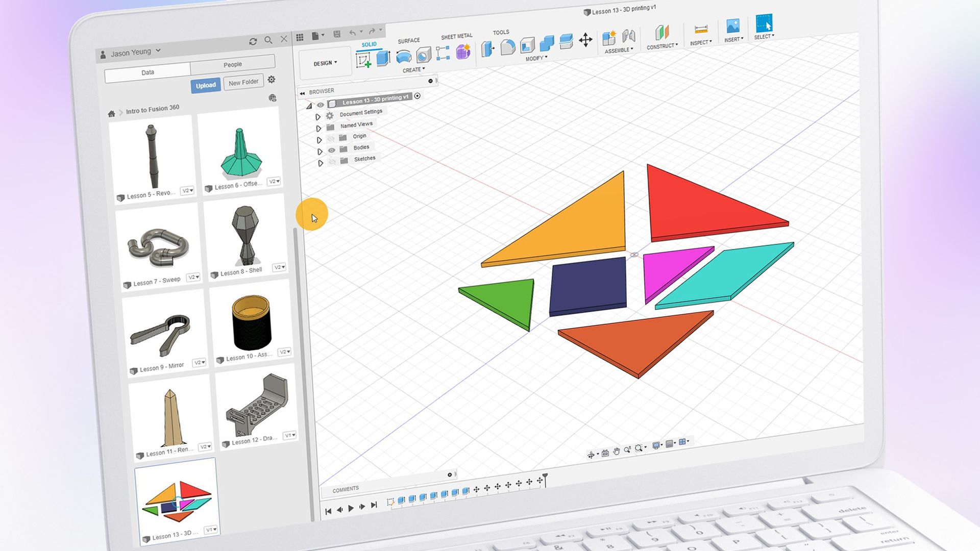980x551 pixels.
Task: Click the Offset Plane construct icon
Action: tap(662, 33)
